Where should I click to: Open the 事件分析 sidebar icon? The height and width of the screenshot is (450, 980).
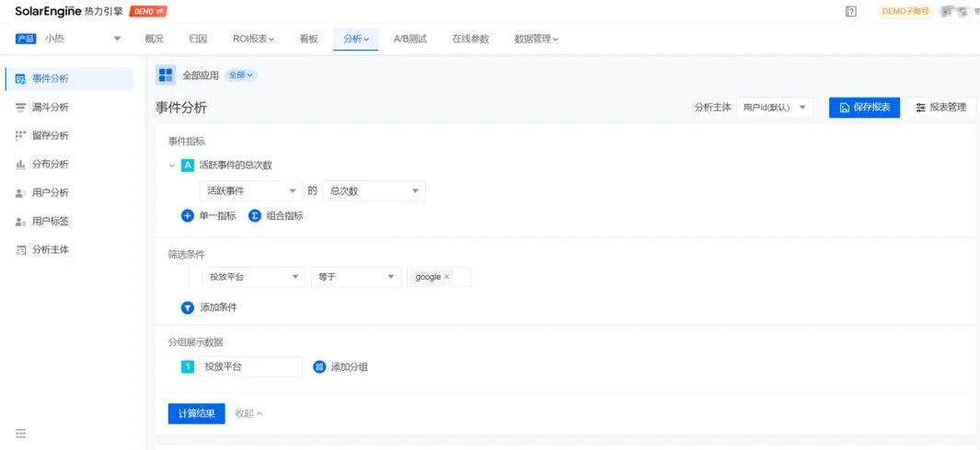tap(20, 79)
